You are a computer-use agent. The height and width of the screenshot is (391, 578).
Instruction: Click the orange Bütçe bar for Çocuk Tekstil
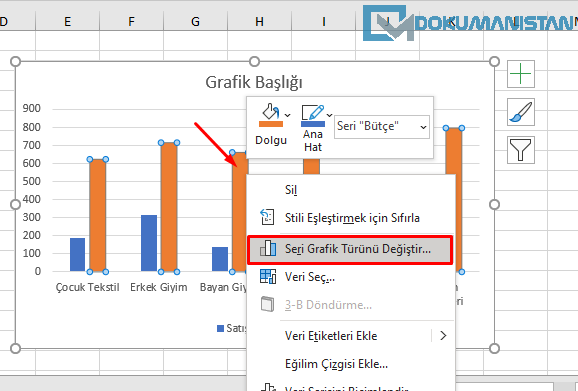(x=98, y=216)
